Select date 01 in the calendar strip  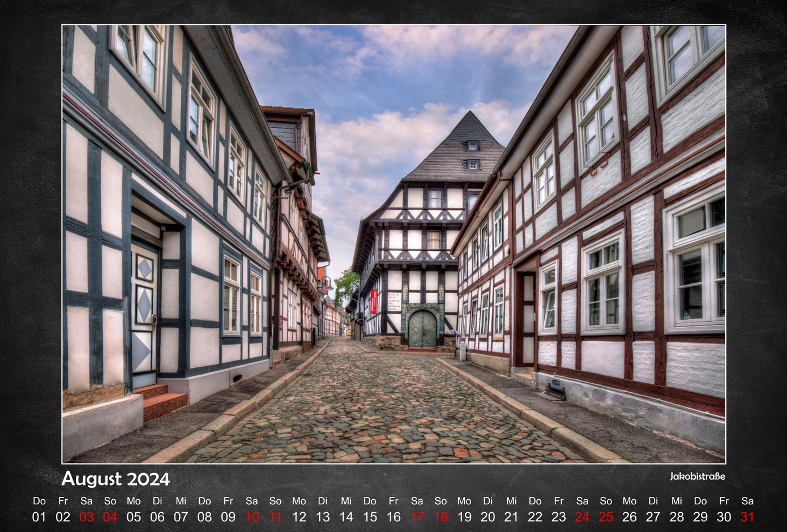(39, 517)
